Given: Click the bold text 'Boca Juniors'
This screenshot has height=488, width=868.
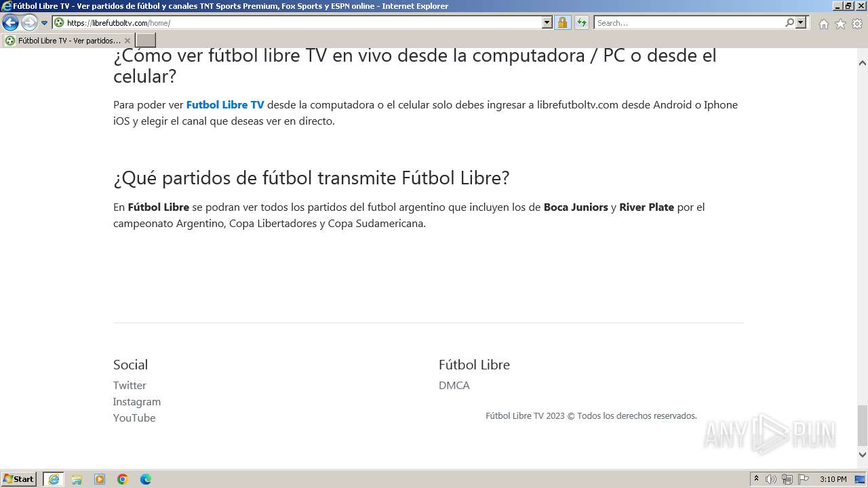Looking at the screenshot, I should coord(576,207).
